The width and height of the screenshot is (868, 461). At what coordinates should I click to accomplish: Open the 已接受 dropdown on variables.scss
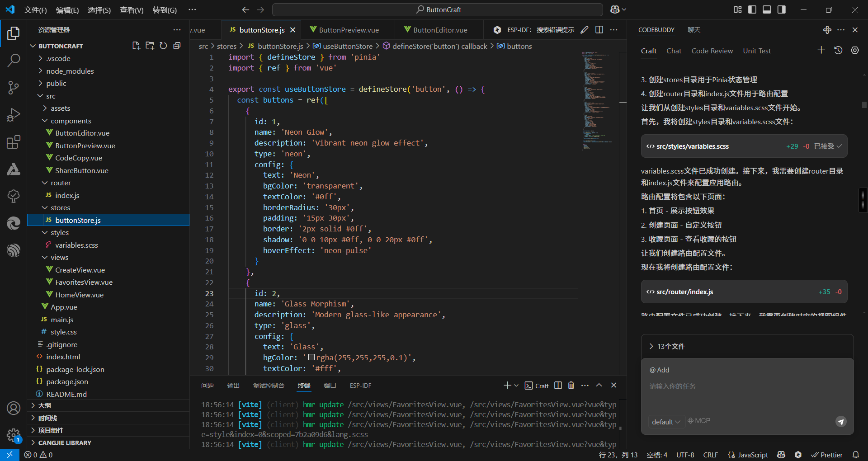tap(828, 146)
